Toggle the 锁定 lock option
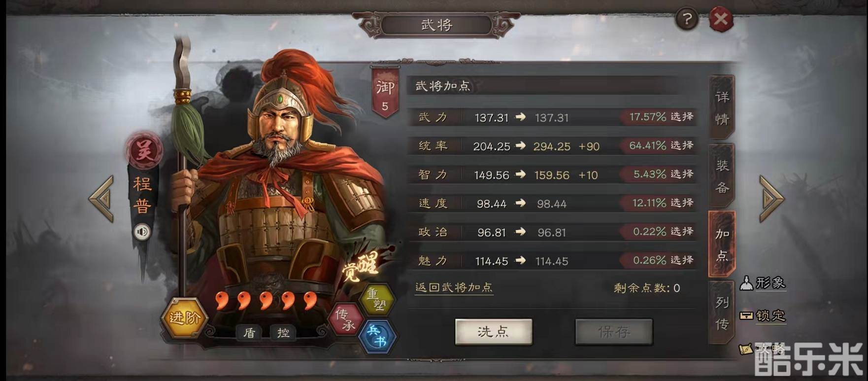868x381 pixels. click(763, 315)
